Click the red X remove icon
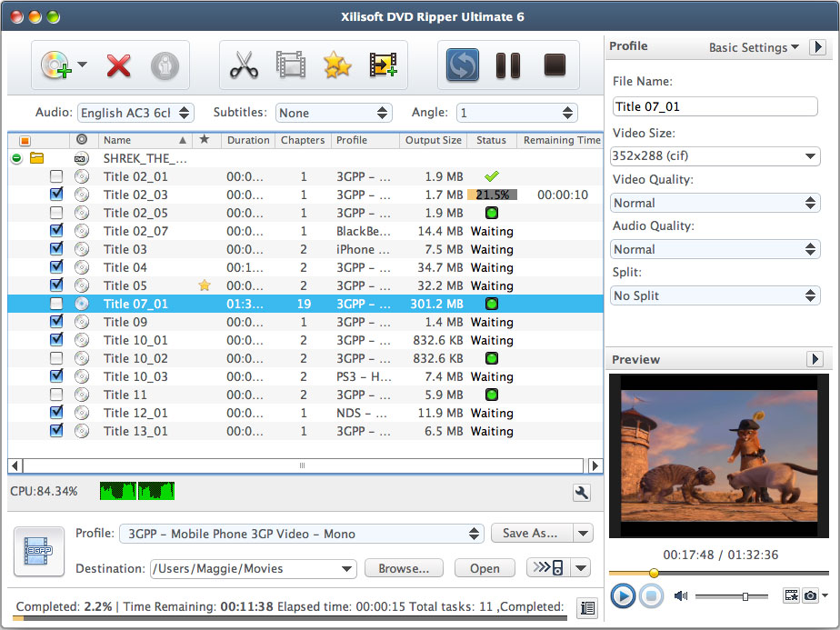The height and width of the screenshot is (630, 840). click(118, 65)
